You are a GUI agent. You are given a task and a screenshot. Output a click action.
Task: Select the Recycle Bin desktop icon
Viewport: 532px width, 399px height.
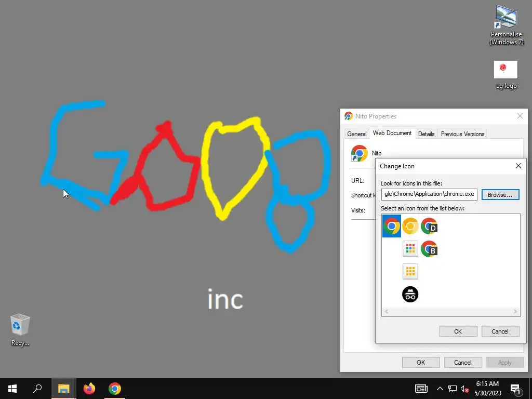pyautogui.click(x=20, y=330)
